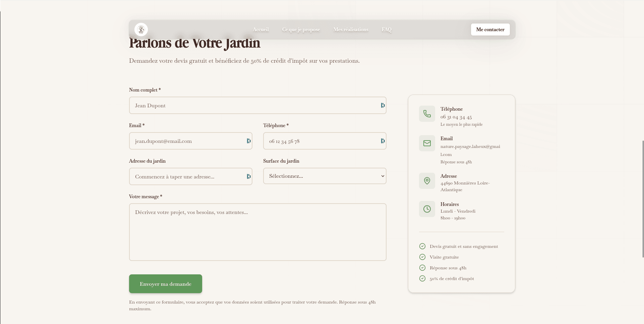Viewport: 644px width, 324px height.
Task: Click the phone icon in contact card
Action: pos(427,114)
